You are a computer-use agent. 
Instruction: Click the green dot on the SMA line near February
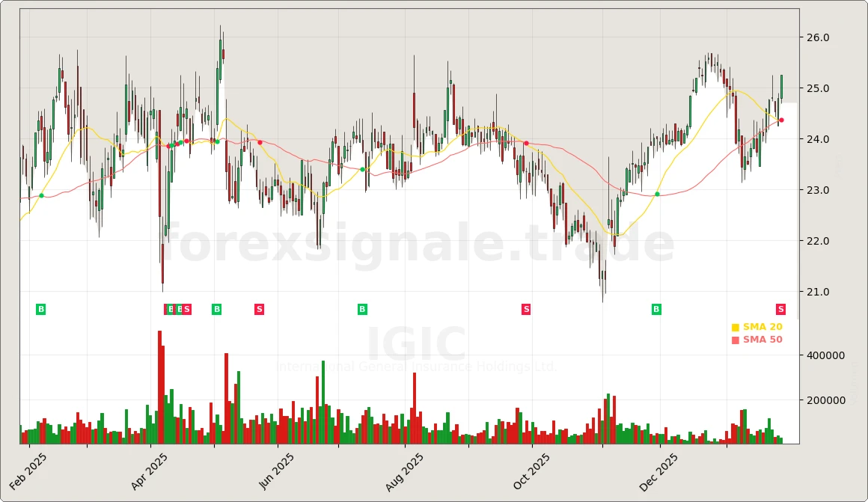click(x=41, y=194)
